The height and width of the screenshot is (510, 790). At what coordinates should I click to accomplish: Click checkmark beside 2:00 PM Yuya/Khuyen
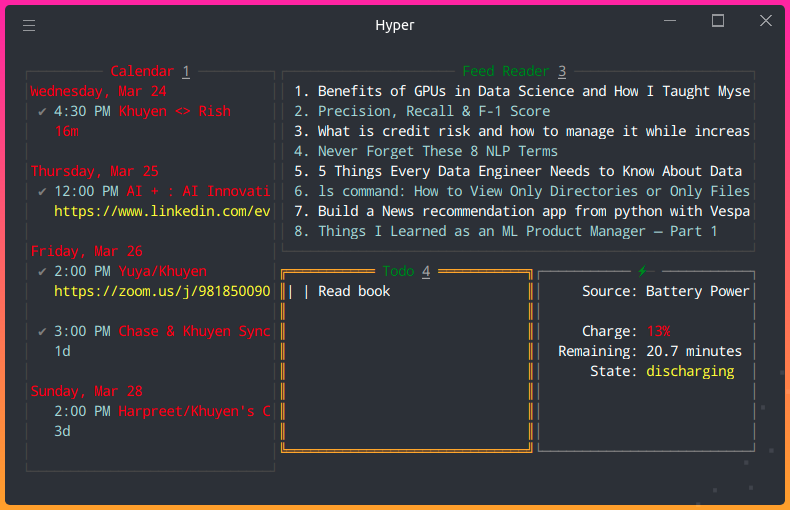pos(42,272)
